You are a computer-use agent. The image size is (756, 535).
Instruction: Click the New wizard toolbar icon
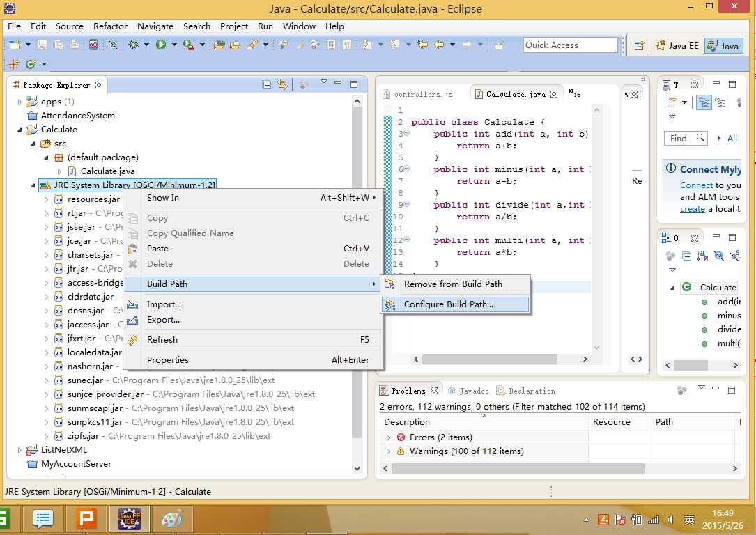[15, 45]
